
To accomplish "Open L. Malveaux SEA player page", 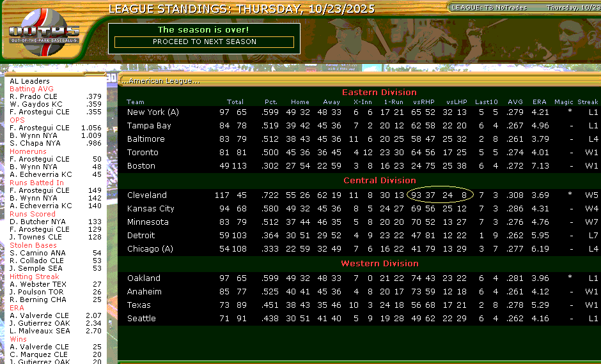I will click(40, 331).
